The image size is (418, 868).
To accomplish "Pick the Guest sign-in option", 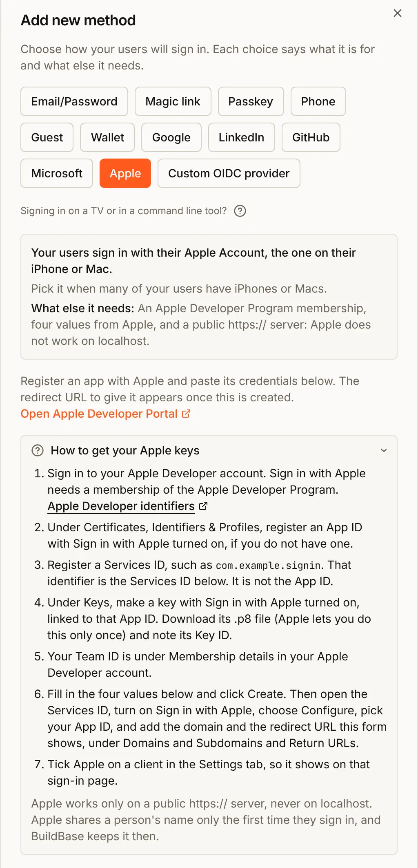I will [x=47, y=137].
